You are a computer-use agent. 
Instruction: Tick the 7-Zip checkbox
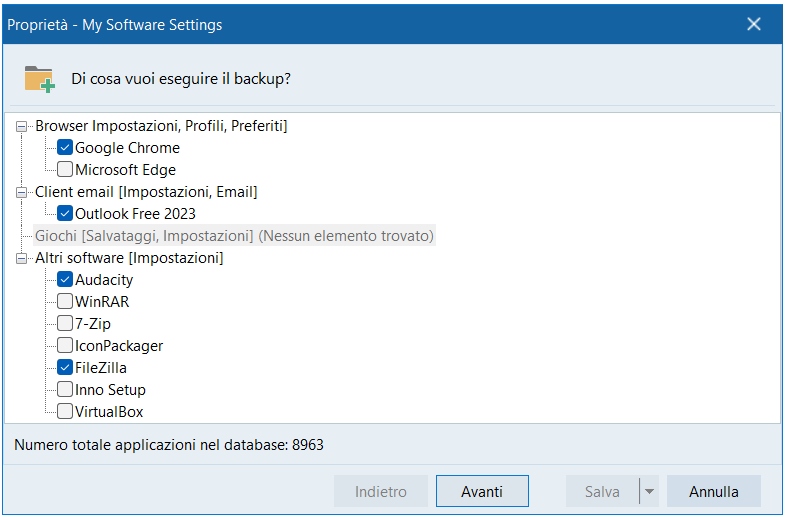pyautogui.click(x=65, y=324)
